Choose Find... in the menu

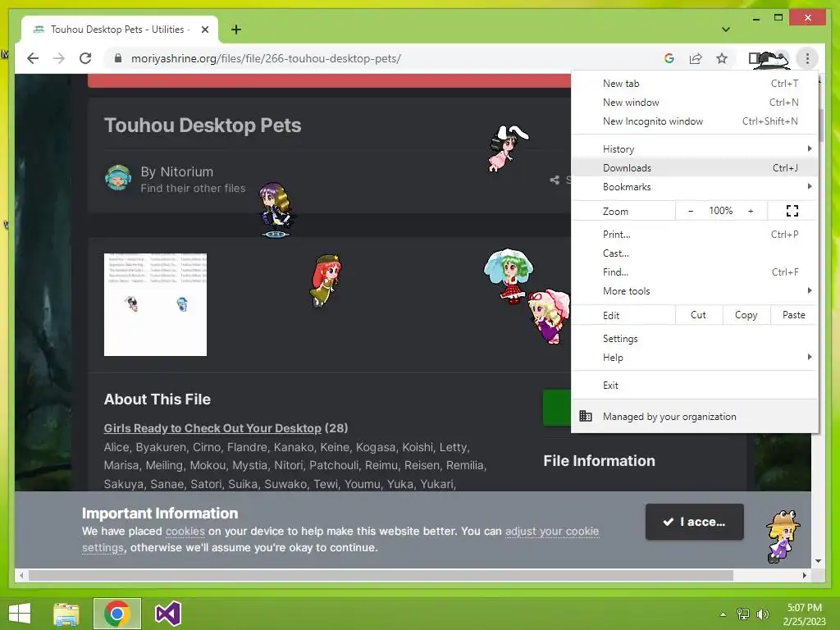tap(695, 272)
